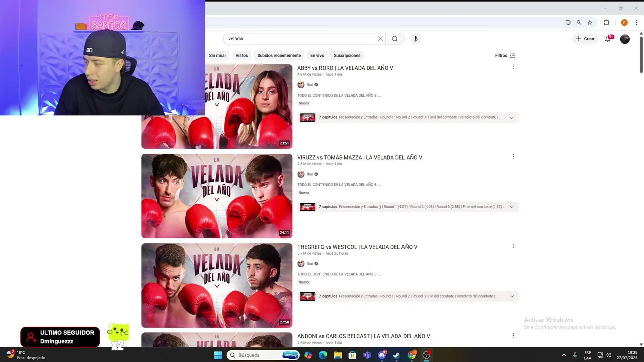Screen dimensions: 644x362
Task: Open options menu for ABBY vs RORO video
Action: [x=513, y=67]
